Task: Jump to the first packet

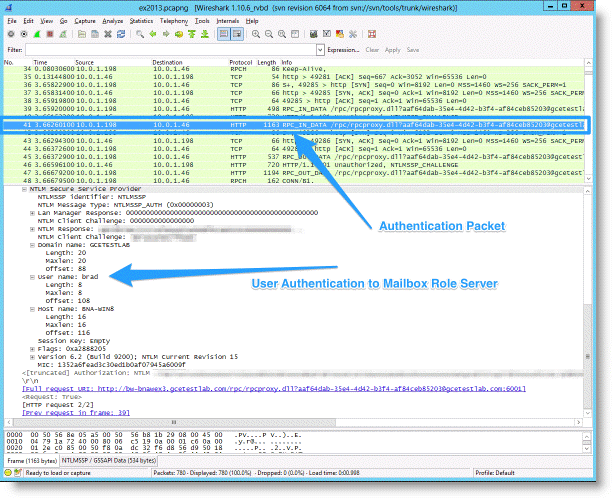Action: click(192, 34)
